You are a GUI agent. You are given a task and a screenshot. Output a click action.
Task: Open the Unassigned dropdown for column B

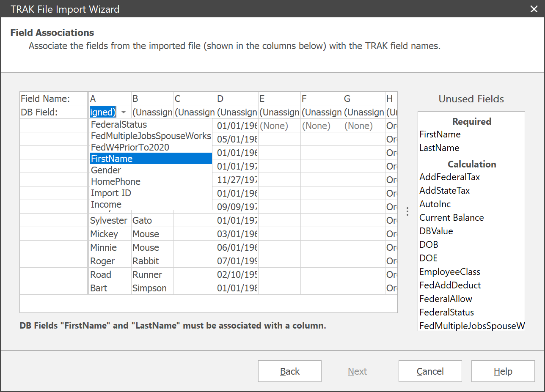click(152, 112)
